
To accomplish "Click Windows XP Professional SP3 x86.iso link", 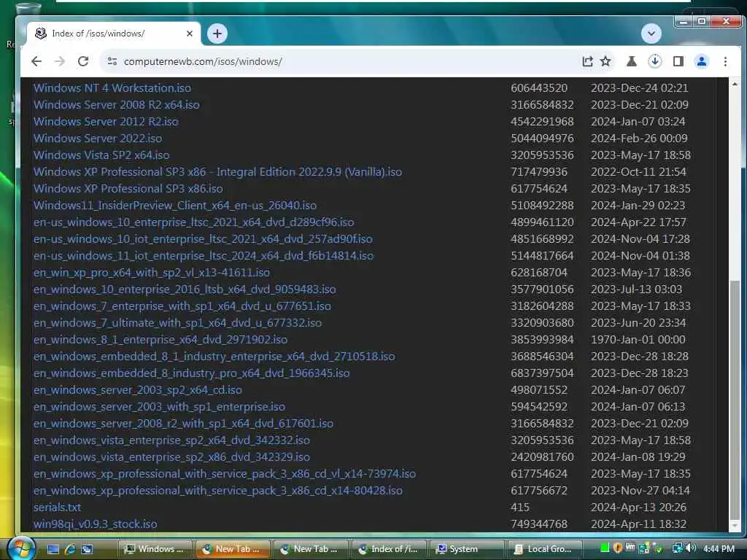I will coord(128,189).
